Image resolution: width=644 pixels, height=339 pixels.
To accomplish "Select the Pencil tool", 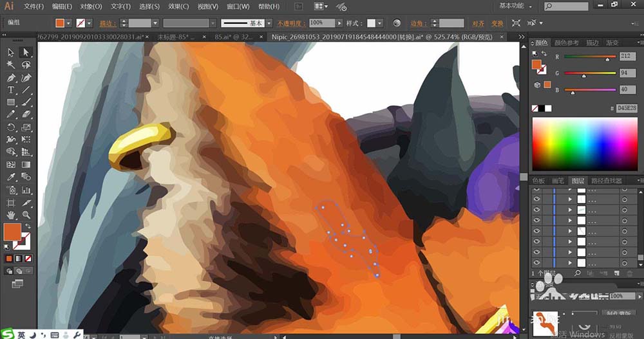I will (11, 115).
